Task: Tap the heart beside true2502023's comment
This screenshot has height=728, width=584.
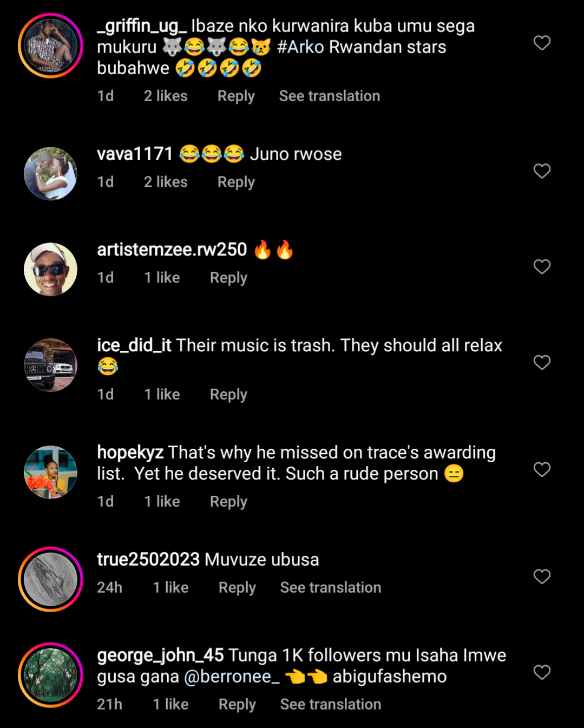Action: tap(542, 576)
